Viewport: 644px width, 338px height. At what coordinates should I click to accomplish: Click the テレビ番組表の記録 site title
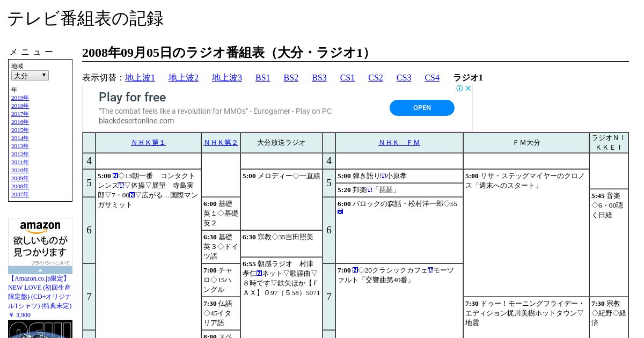pos(85,19)
